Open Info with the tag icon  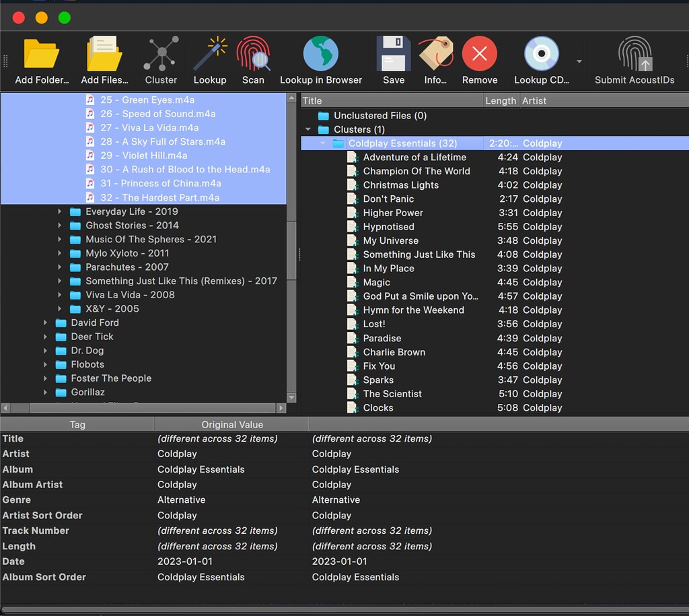click(x=435, y=61)
